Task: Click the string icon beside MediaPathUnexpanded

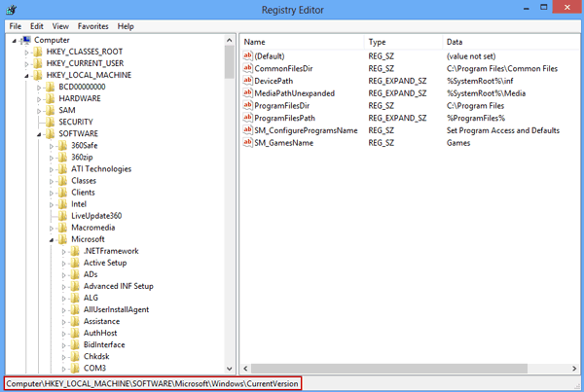Action: (x=247, y=92)
